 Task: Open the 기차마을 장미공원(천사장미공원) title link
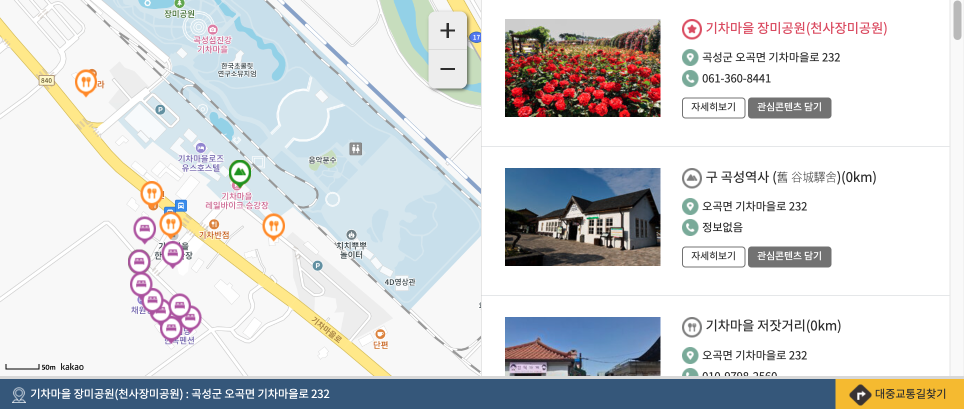pos(796,28)
